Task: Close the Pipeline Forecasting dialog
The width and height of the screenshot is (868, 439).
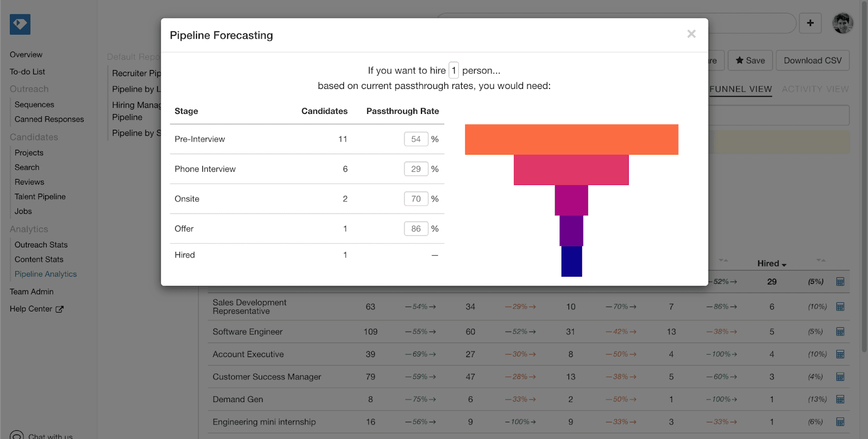Action: coord(691,34)
